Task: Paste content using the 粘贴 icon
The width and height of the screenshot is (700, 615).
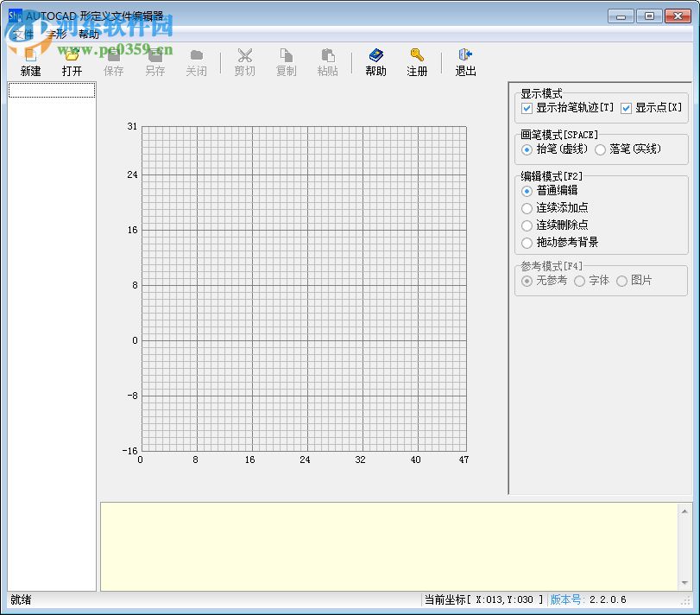Action: pyautogui.click(x=327, y=60)
